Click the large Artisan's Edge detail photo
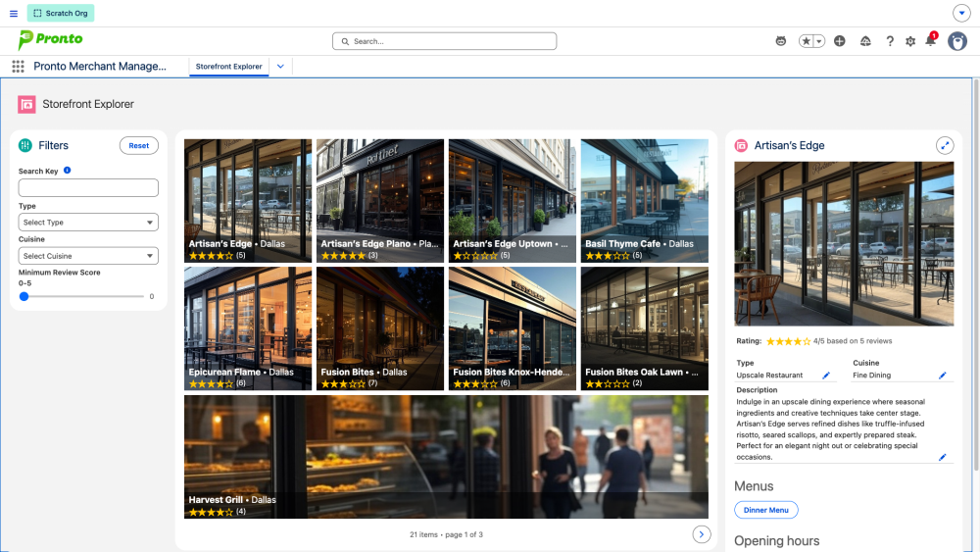Screen dimensions: 980x552 [844, 244]
